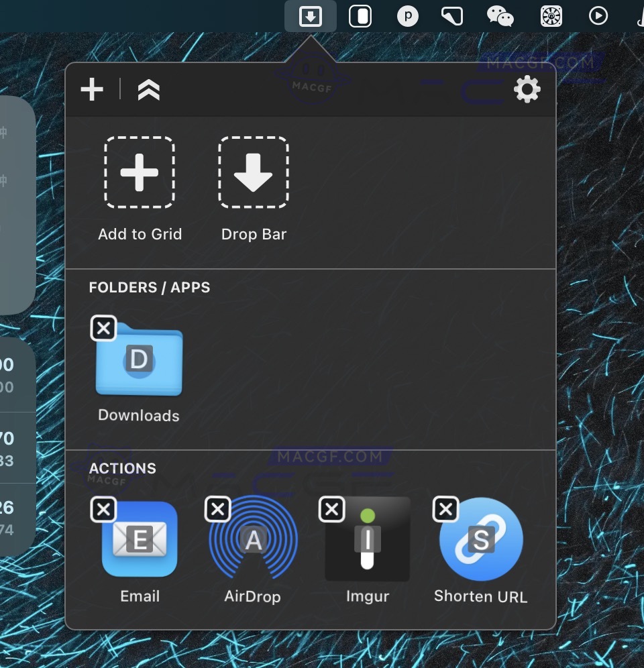This screenshot has width=644, height=668.
Task: Click the play button menu bar icon
Action: click(598, 16)
